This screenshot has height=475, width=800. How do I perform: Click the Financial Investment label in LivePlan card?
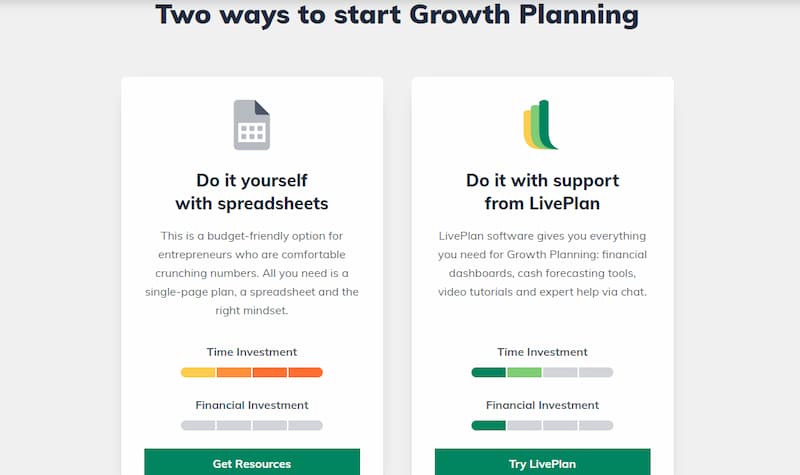click(x=542, y=405)
